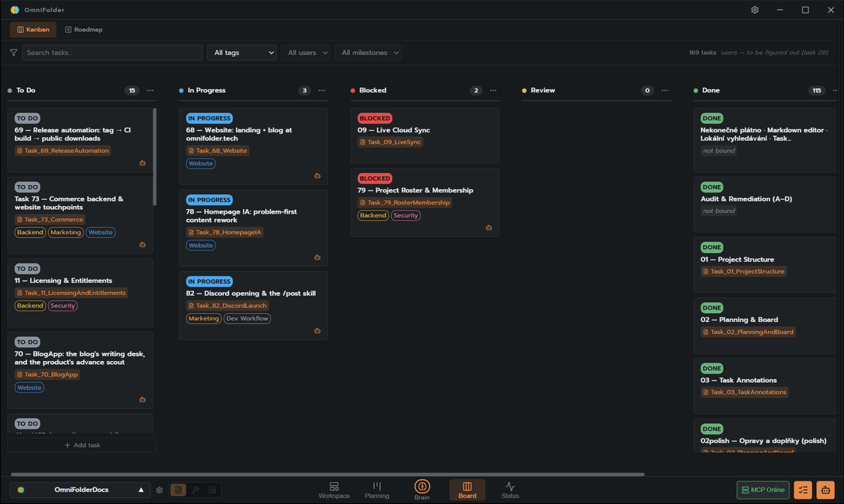Select the layout blocks mode icon in bottom bar
Image resolution: width=844 pixels, height=504 pixels.
pos(213,490)
